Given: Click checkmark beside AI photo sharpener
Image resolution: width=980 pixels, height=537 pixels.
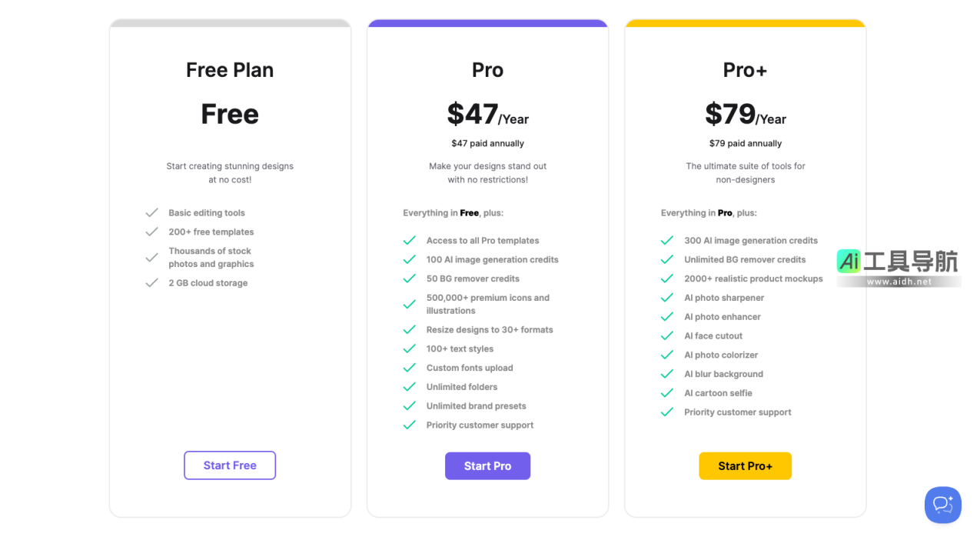Looking at the screenshot, I should coord(667,298).
